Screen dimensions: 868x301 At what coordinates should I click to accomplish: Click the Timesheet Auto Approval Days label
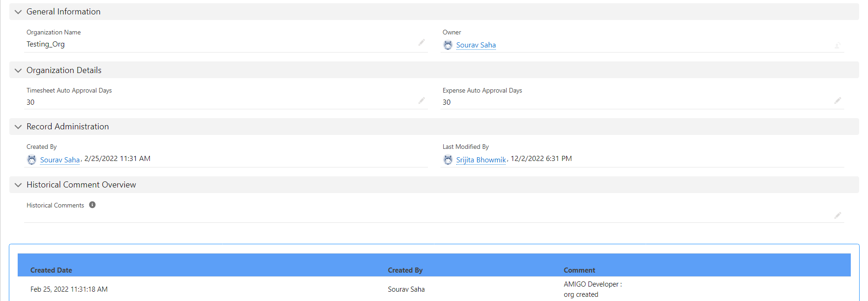click(x=69, y=90)
